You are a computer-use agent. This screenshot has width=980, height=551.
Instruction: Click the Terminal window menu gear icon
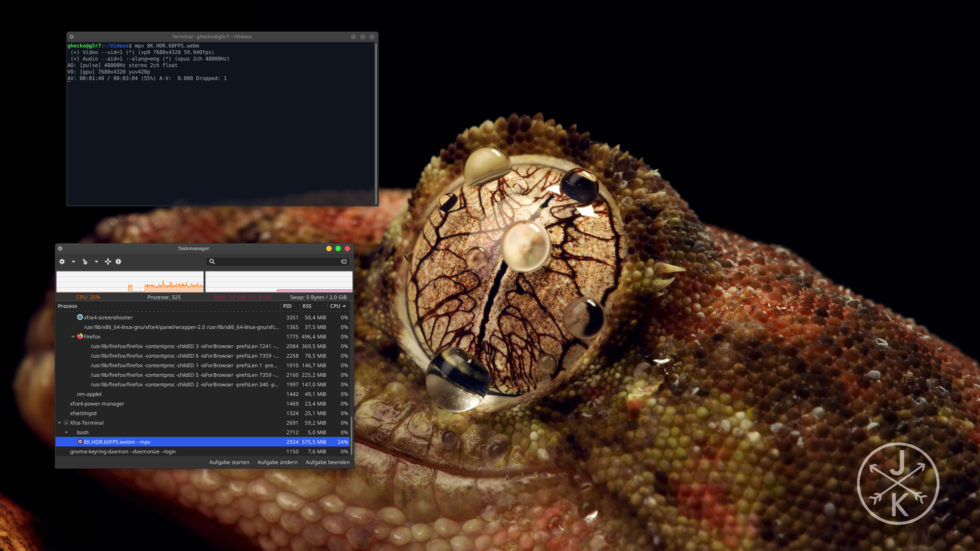(x=72, y=37)
